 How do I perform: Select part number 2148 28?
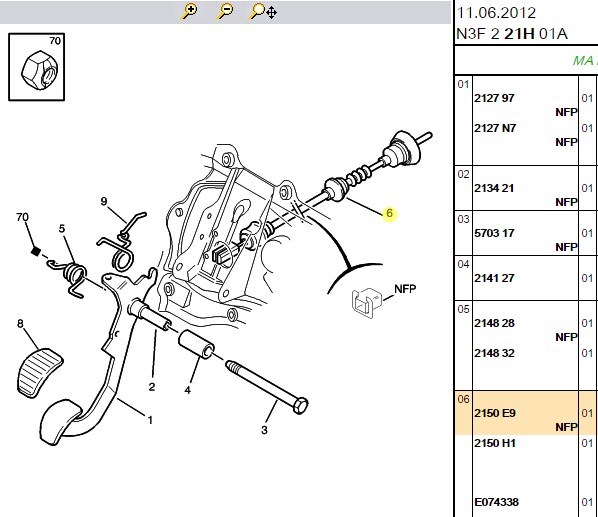pos(494,323)
